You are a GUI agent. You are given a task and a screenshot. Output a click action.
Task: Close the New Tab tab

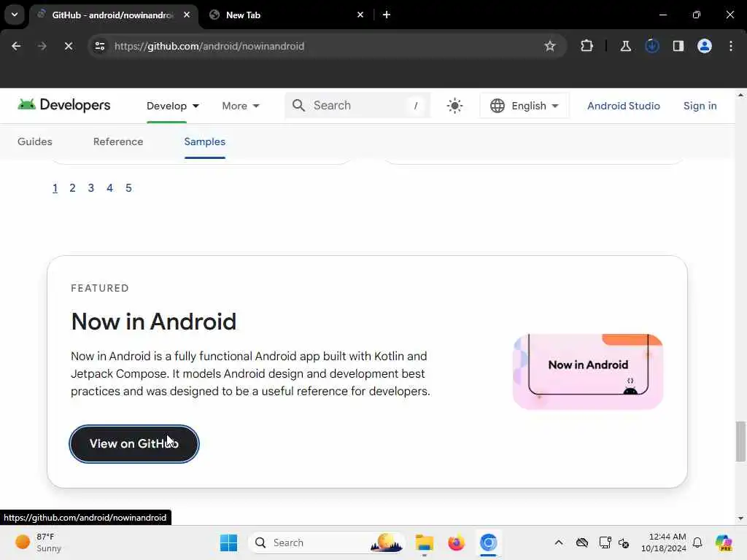tap(360, 15)
